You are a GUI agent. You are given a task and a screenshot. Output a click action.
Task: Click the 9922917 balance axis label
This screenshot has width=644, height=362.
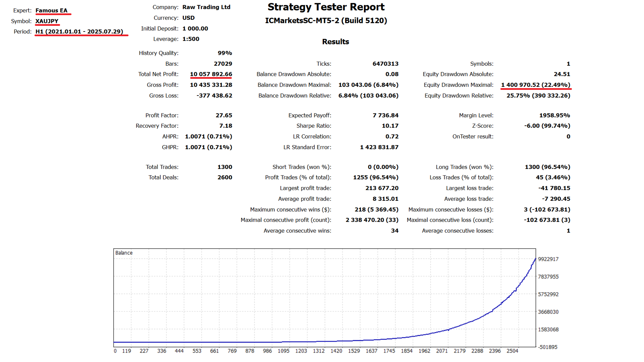[548, 259]
